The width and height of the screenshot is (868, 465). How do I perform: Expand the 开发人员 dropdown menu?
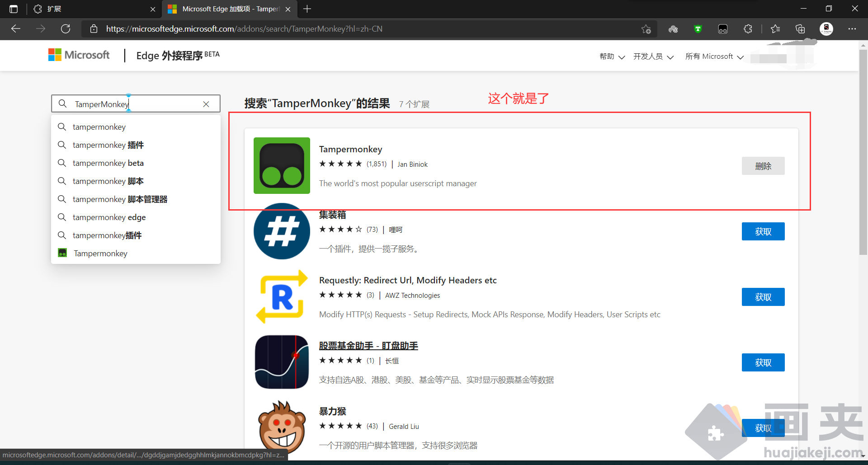pos(653,56)
